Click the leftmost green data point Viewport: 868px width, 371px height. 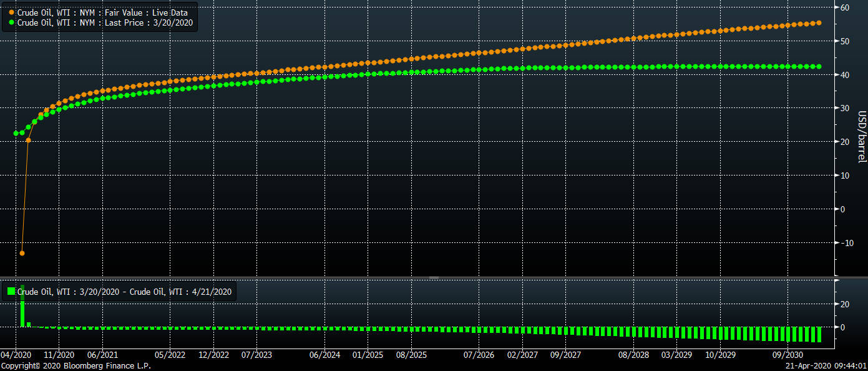(x=16, y=133)
